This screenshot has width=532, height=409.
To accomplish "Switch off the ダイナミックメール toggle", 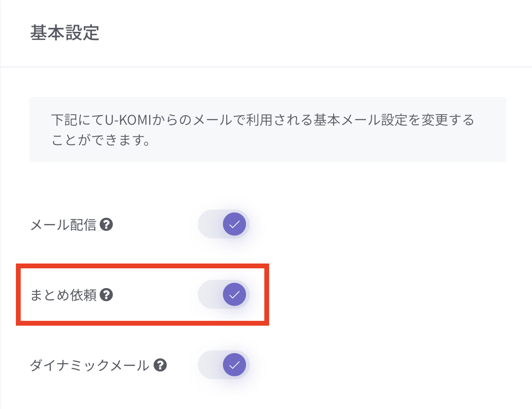I will (224, 365).
